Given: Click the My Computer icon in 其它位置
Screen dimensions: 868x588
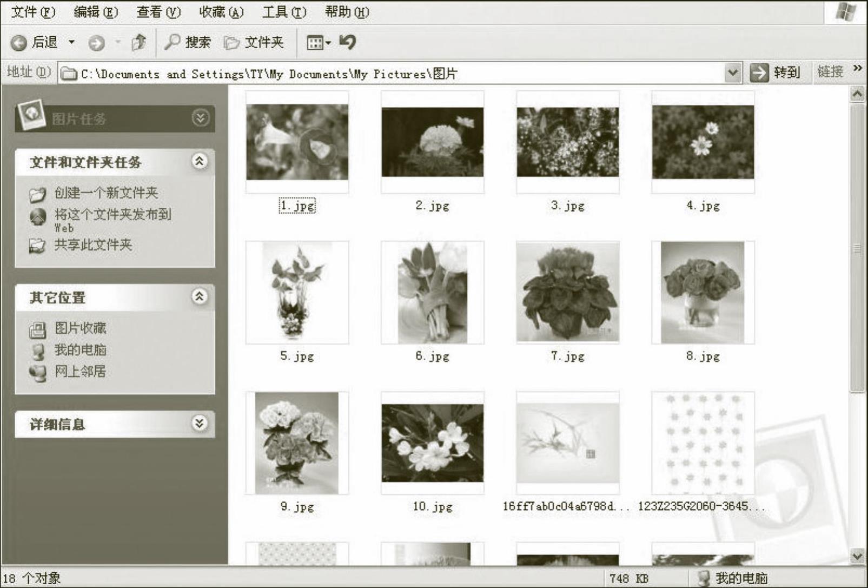Looking at the screenshot, I should pyautogui.click(x=38, y=352).
